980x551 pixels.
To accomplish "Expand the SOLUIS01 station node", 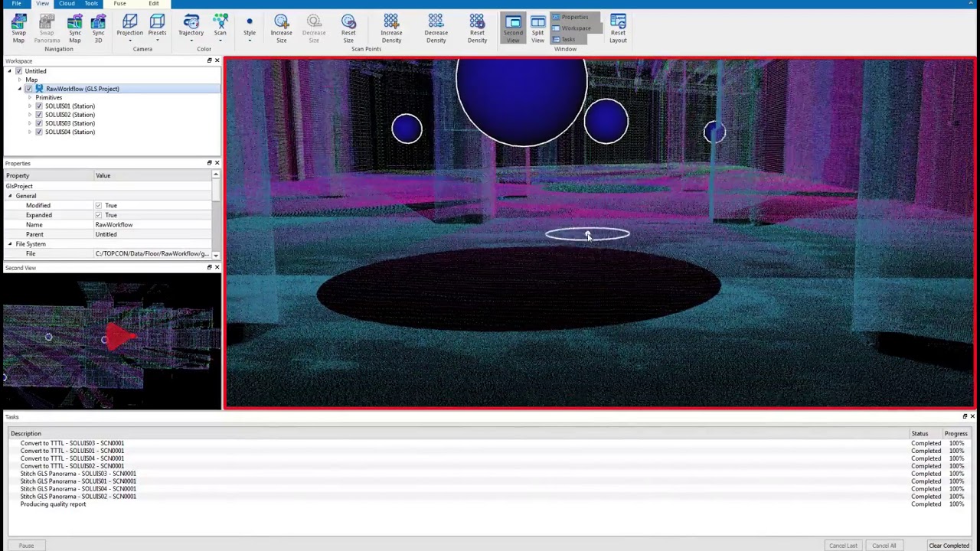I will [29, 106].
